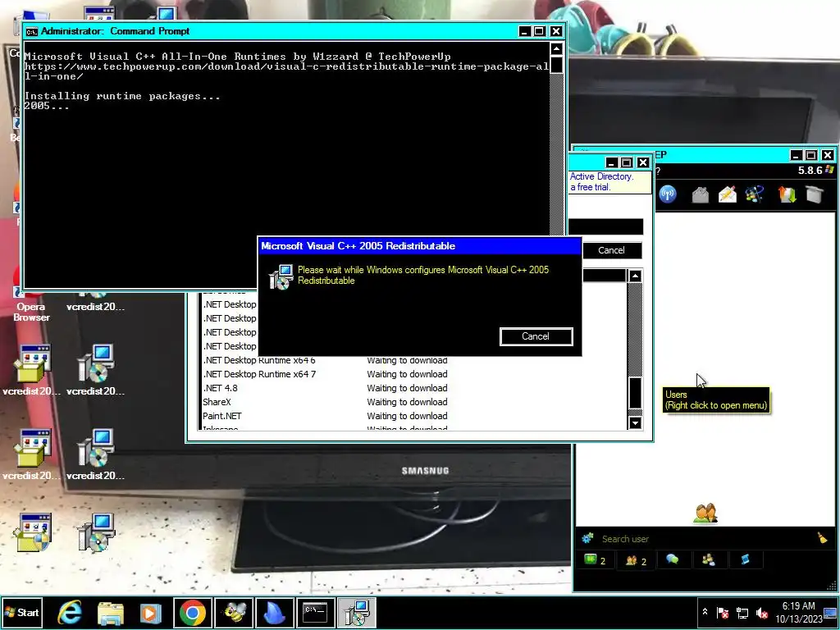The height and width of the screenshot is (630, 840).
Task: Click scroll up arrow in download list
Action: pos(635,276)
